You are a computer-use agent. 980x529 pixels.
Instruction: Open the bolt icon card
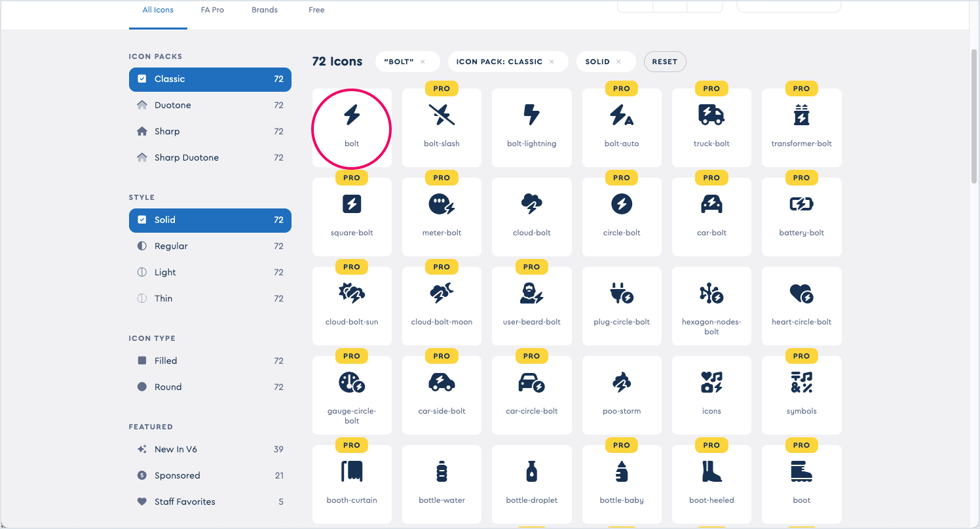tap(352, 127)
